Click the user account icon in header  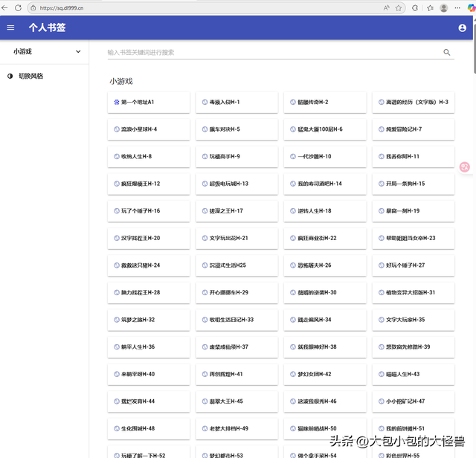[463, 28]
